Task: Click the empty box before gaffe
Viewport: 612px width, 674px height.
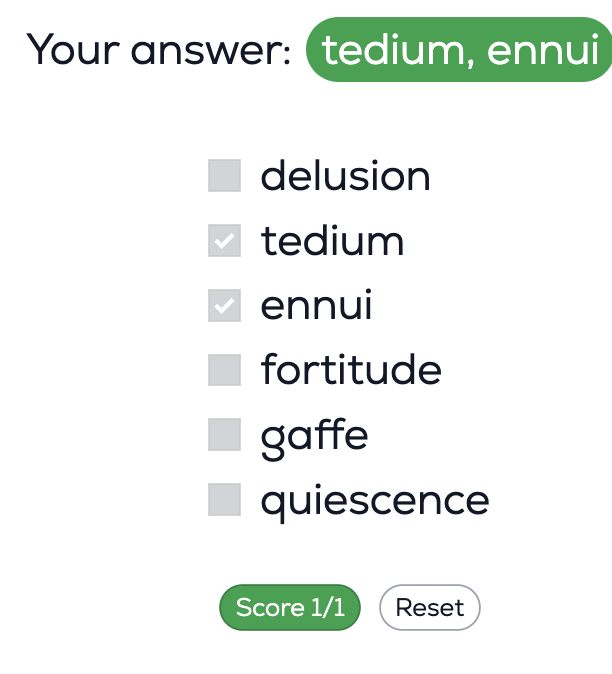Action: pos(224,435)
